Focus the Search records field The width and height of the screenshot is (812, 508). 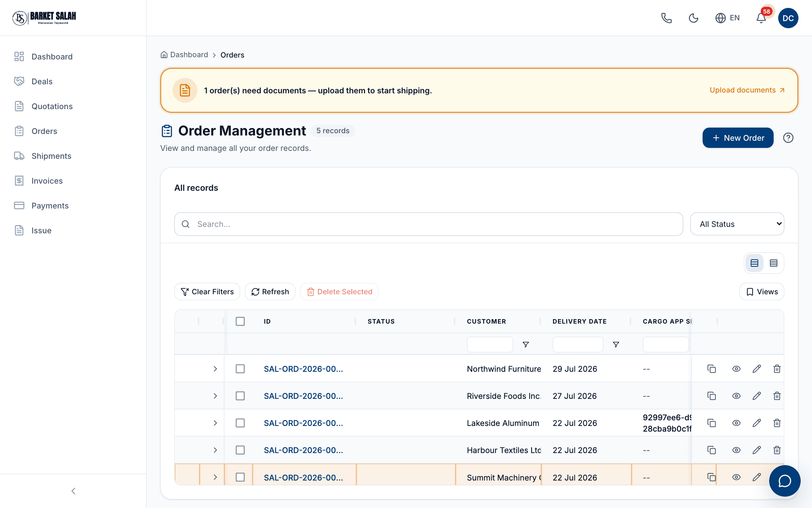pos(429,224)
